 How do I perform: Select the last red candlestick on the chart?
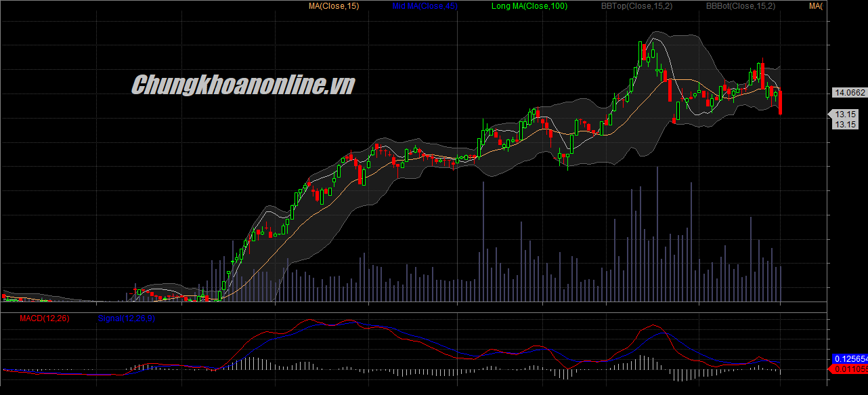point(781,102)
